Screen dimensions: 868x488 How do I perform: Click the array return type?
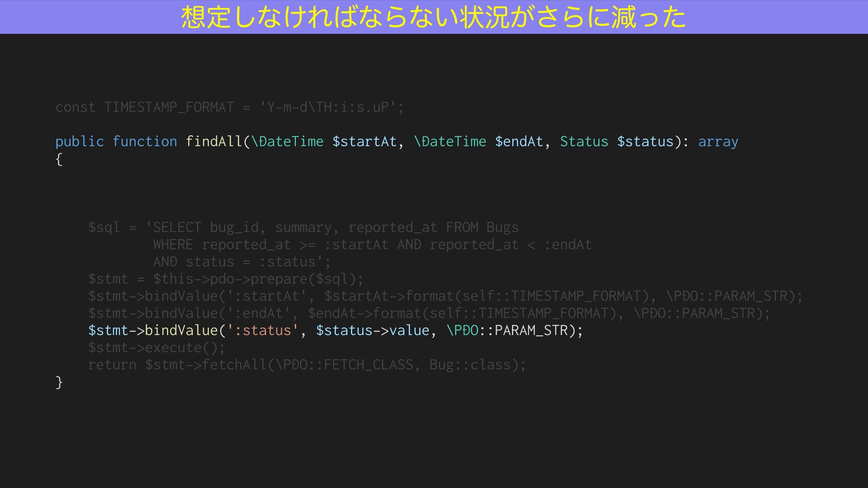[718, 142]
